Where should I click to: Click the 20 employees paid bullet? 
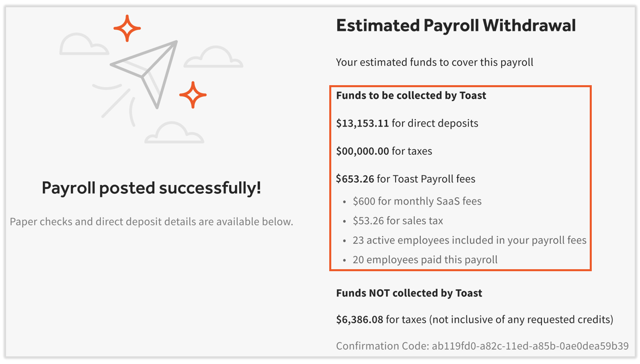[x=425, y=260]
